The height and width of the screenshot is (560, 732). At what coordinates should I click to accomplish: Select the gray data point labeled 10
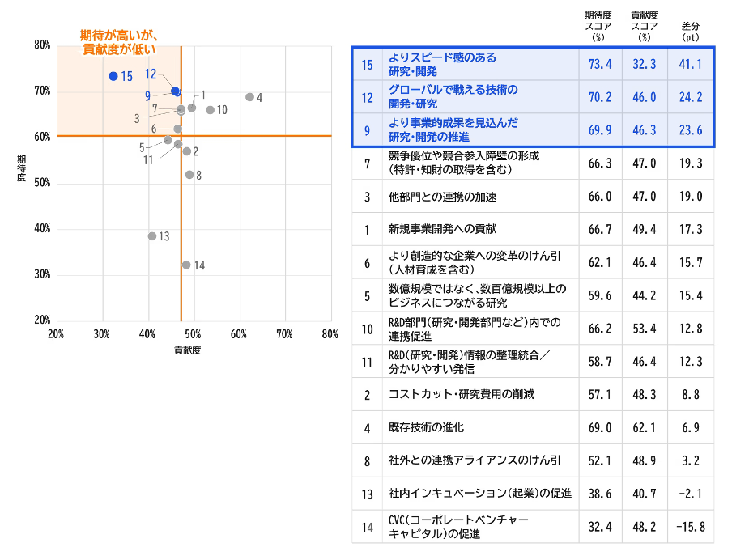(210, 110)
